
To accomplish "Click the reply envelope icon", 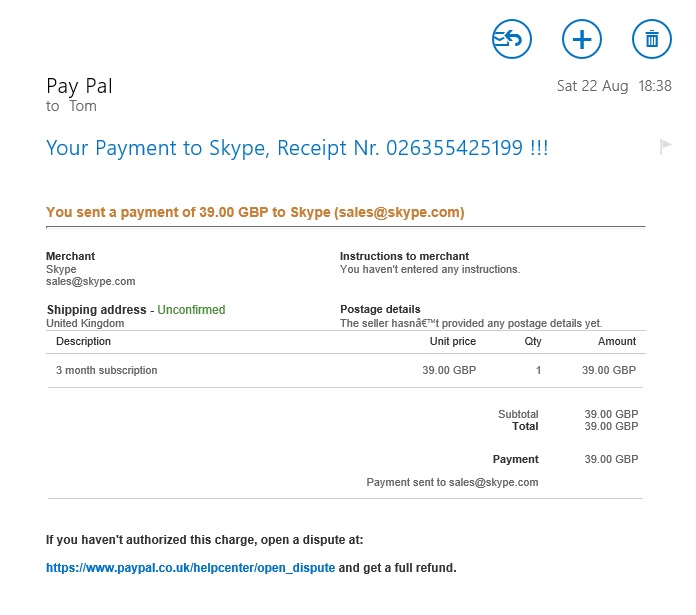I will [511, 39].
